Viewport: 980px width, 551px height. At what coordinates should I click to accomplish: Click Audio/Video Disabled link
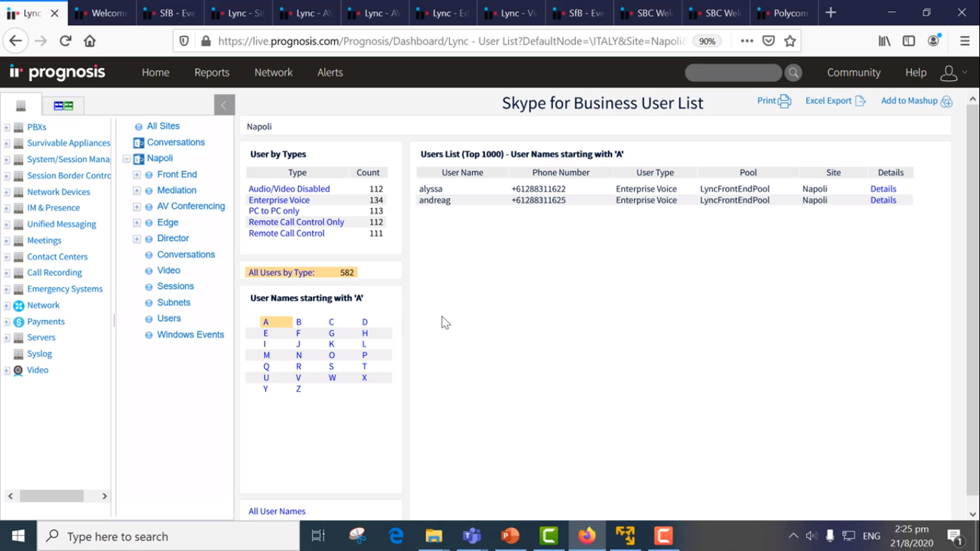click(x=289, y=189)
